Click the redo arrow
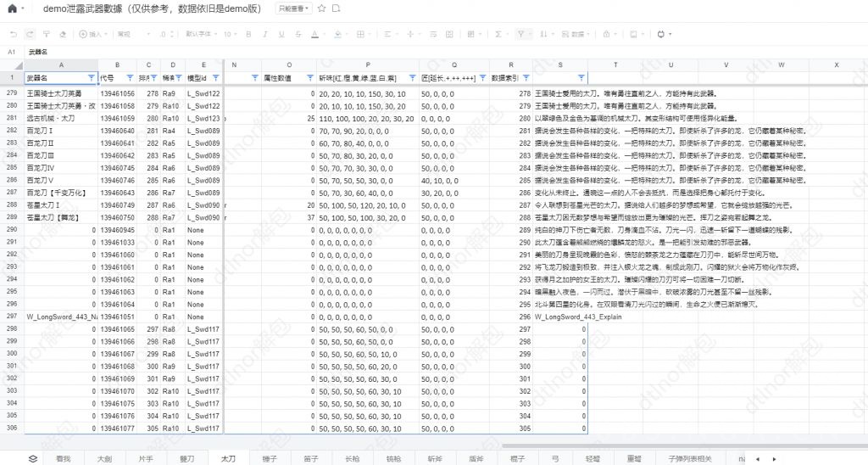The image size is (868, 465). coord(30,34)
